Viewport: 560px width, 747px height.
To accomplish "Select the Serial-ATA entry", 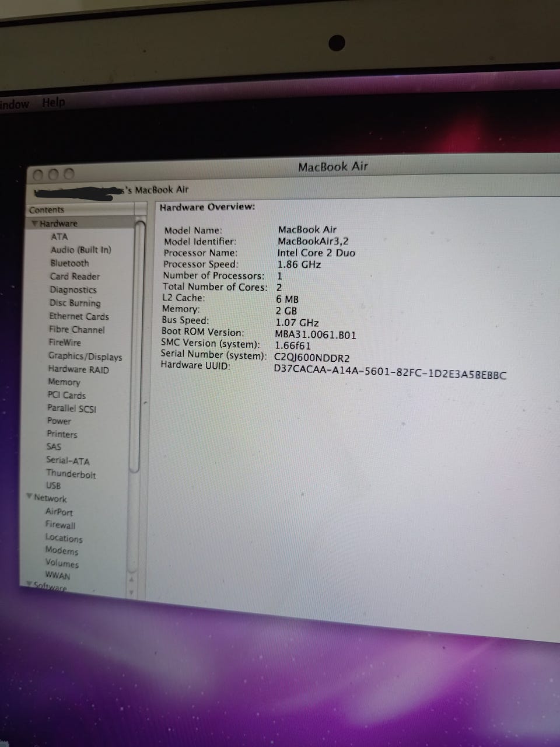I will pyautogui.click(x=68, y=460).
